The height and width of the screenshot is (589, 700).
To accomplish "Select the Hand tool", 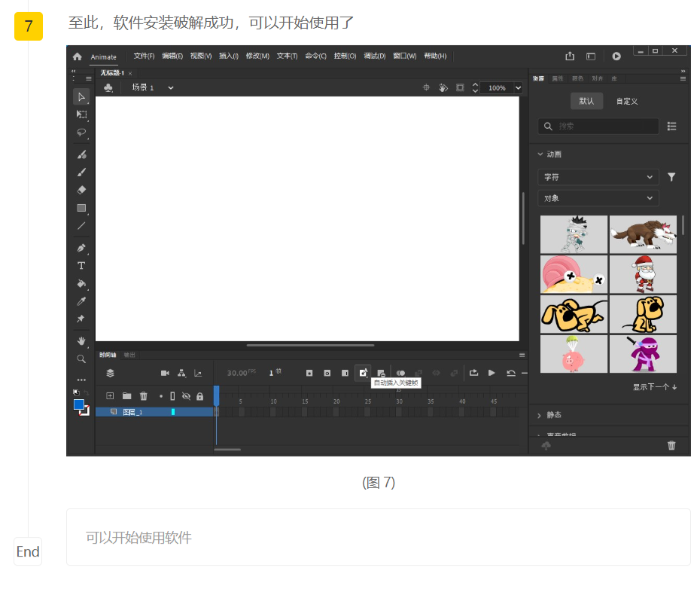I will 81,341.
